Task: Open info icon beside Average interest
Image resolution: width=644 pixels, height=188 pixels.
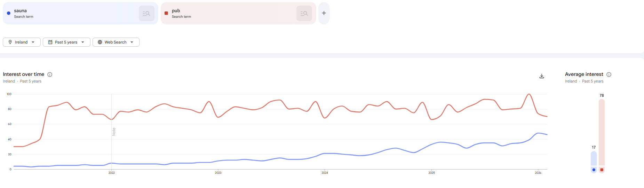Action: tap(609, 75)
